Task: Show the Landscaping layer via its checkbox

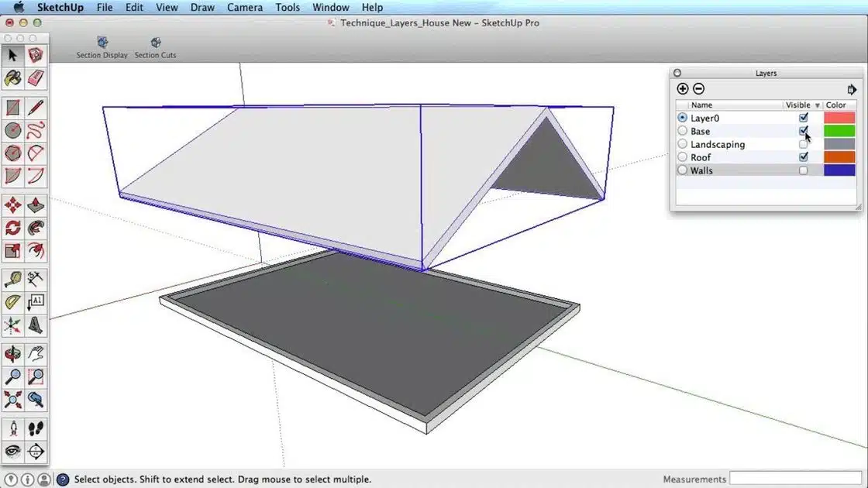Action: 803,144
